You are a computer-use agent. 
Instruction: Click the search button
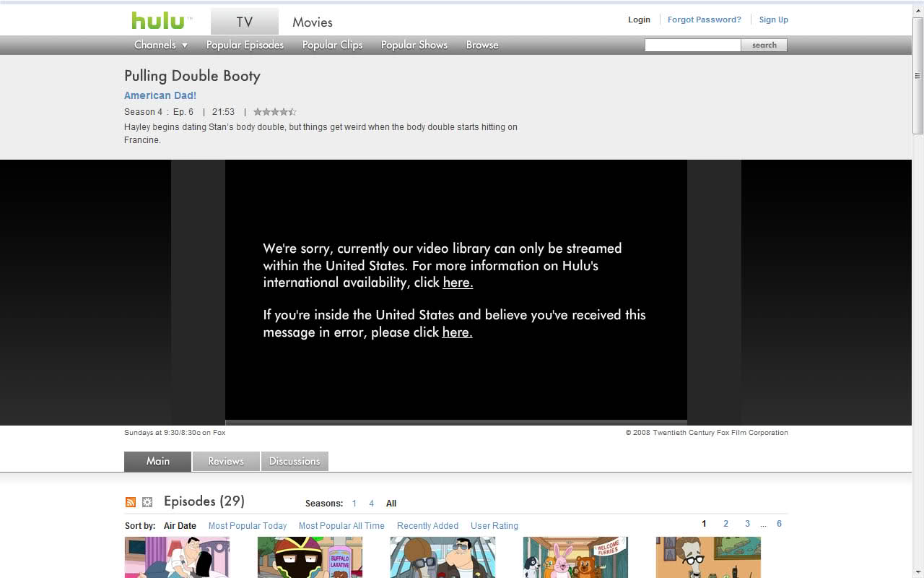point(764,45)
